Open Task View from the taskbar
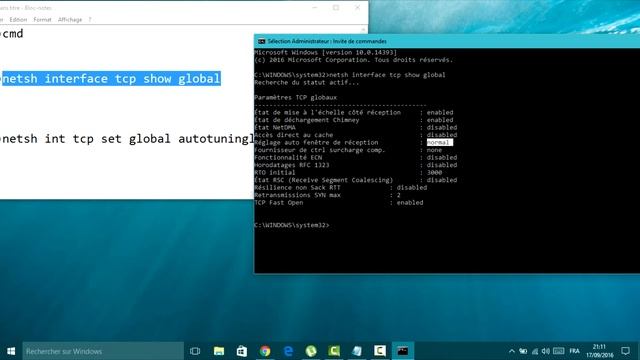The height and width of the screenshot is (360, 640). (x=195, y=351)
